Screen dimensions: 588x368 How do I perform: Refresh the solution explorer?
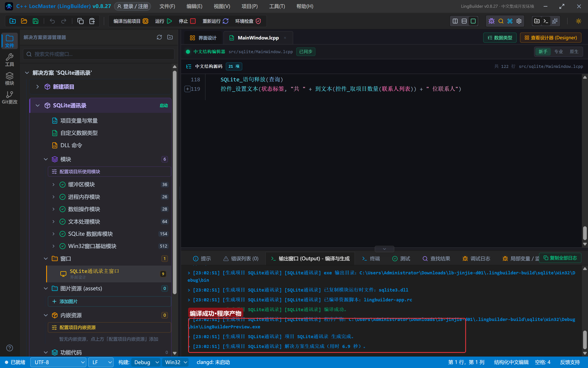pyautogui.click(x=159, y=37)
